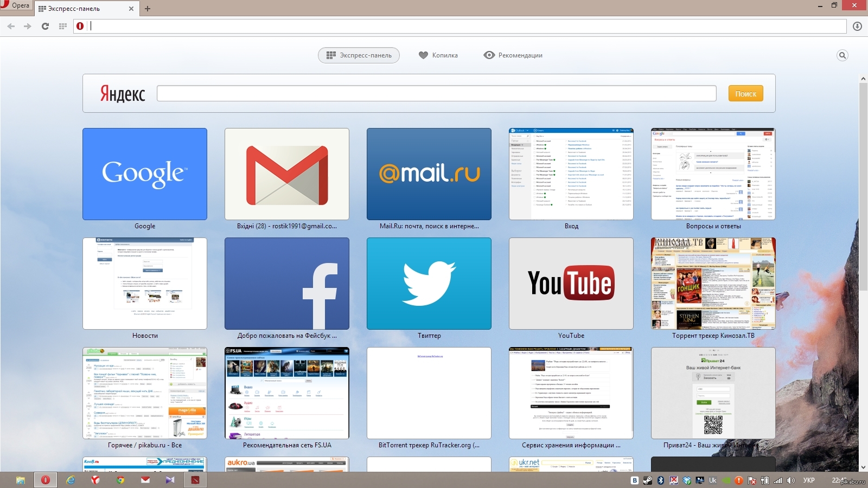
Task: Open the Сервис хранения информации tile
Action: (571, 393)
